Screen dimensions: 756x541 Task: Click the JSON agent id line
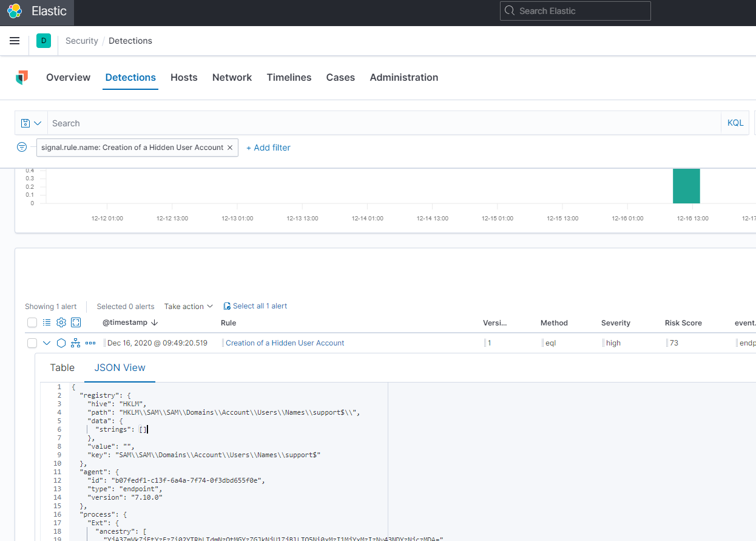click(176, 480)
